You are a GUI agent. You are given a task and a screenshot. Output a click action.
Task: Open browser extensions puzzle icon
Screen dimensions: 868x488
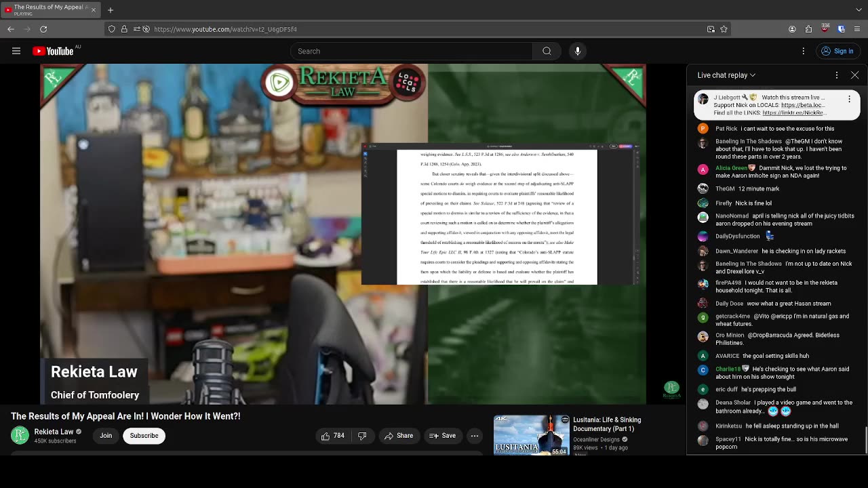808,29
